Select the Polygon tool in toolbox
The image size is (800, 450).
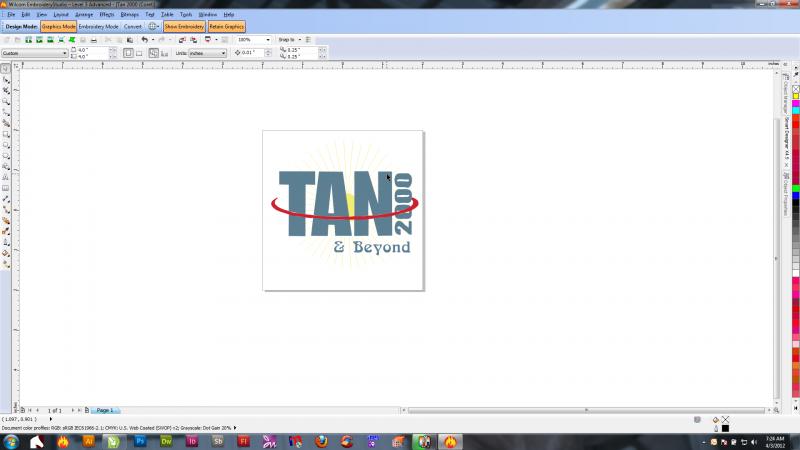click(6, 156)
